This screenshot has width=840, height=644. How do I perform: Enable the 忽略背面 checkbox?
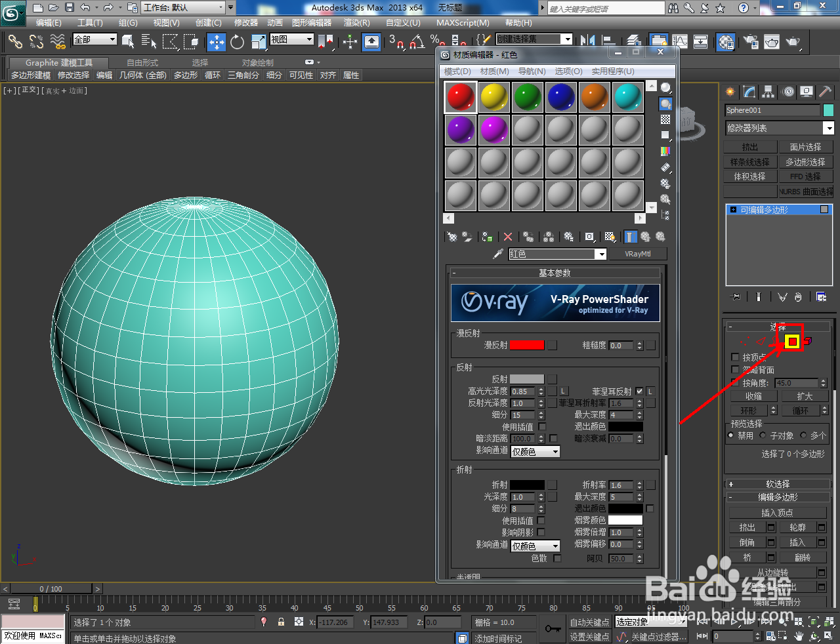pos(735,370)
